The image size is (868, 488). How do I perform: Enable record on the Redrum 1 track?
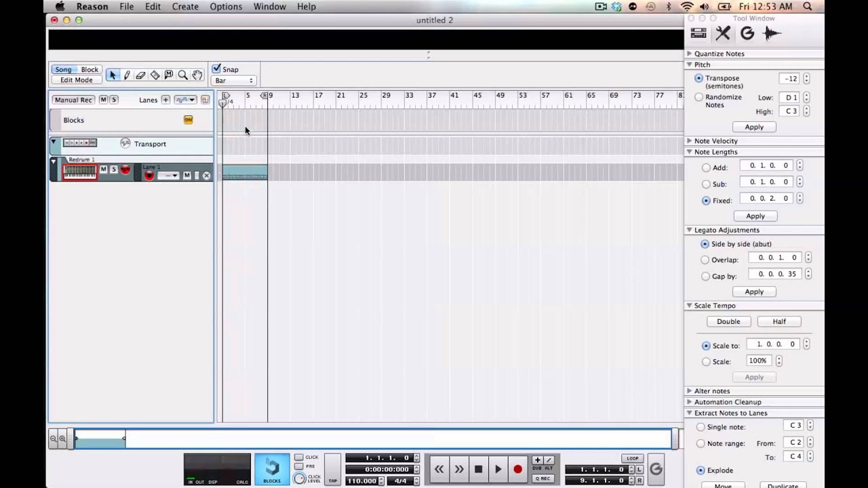pyautogui.click(x=125, y=169)
